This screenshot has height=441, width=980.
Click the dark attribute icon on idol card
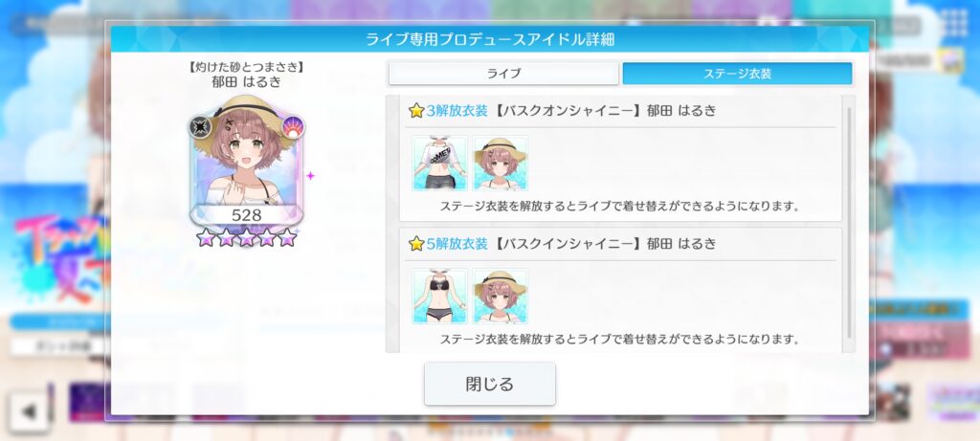coord(201,127)
